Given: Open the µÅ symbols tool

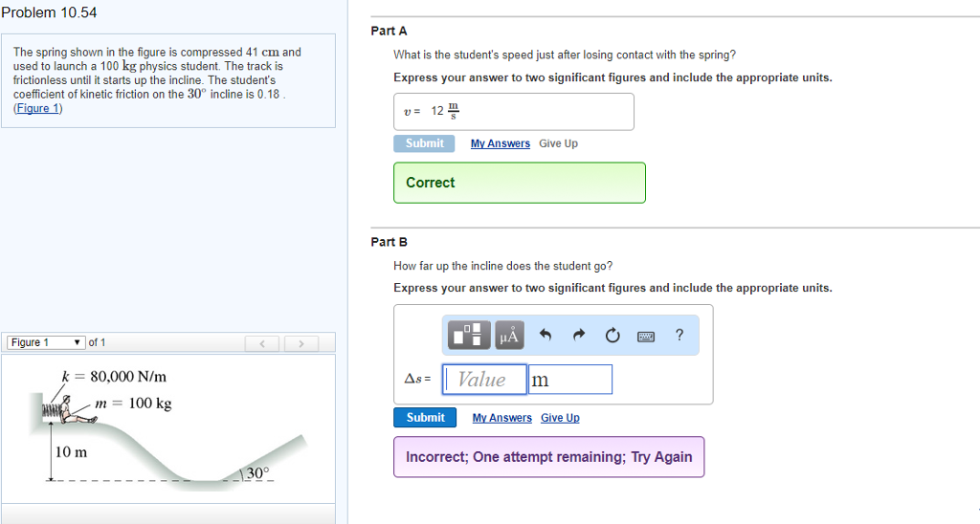Looking at the screenshot, I should point(509,335).
